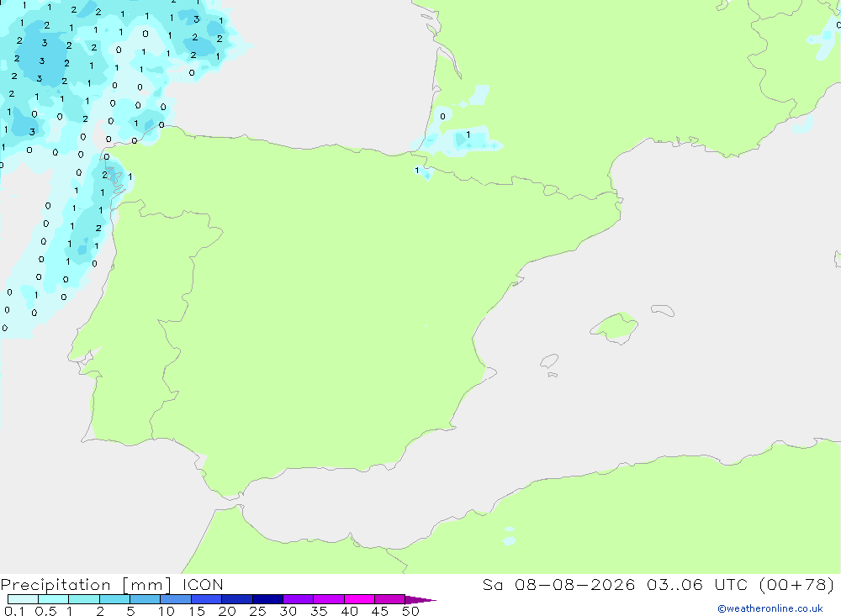Choose the 15–20 mm blue legend swatch
Image resolution: width=841 pixels, height=616 pixels.
[x=206, y=599]
